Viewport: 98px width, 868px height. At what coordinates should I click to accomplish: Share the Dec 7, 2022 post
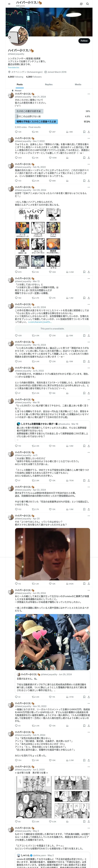(x=89, y=157)
